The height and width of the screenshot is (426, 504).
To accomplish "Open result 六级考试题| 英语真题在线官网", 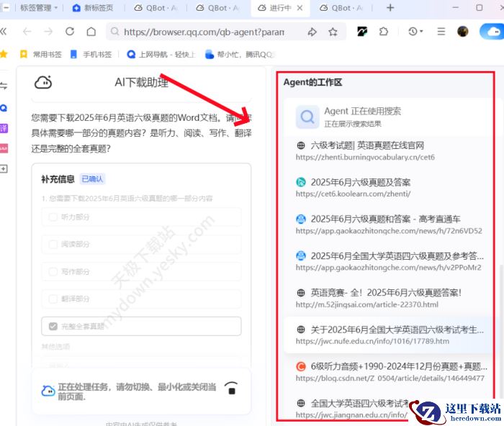I will coord(367,145).
